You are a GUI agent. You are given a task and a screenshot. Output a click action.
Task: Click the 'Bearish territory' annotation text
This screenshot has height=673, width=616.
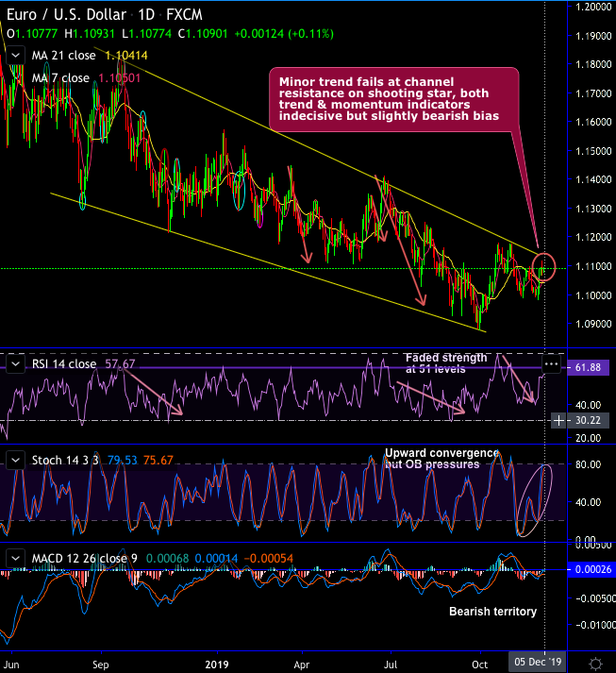click(492, 612)
